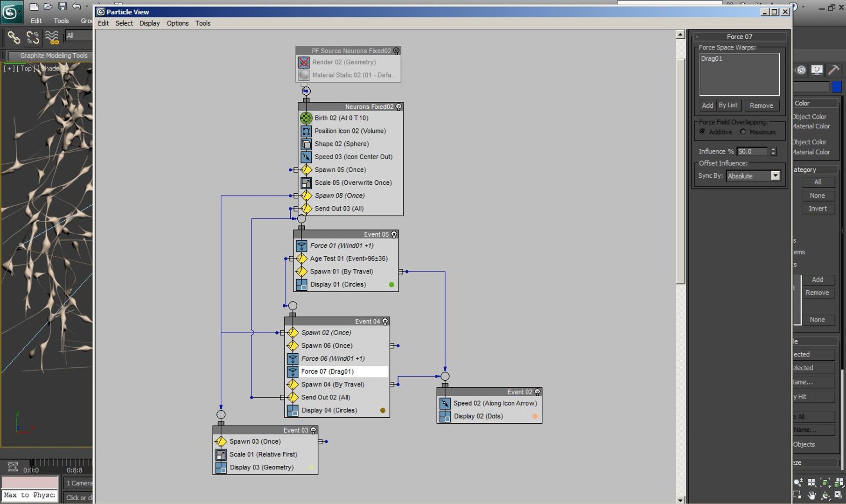Click the Display 02 Dots icon

click(x=445, y=416)
